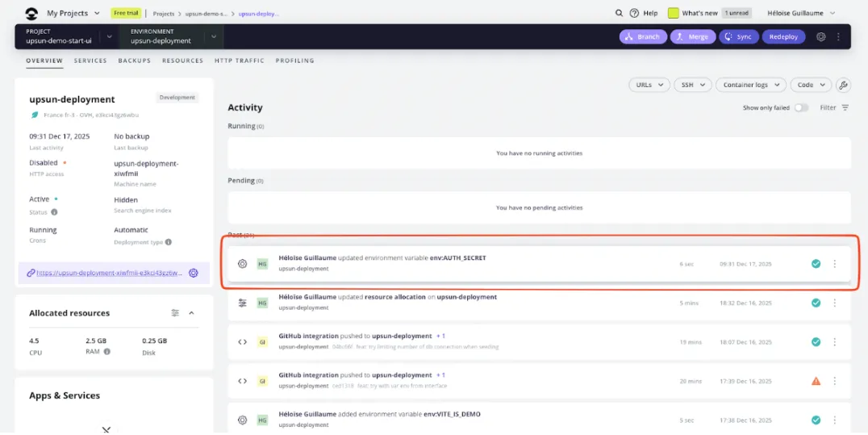This screenshot has width=868, height=435.
Task: Open the upsun-deployment environment URL link
Action: tap(109, 273)
